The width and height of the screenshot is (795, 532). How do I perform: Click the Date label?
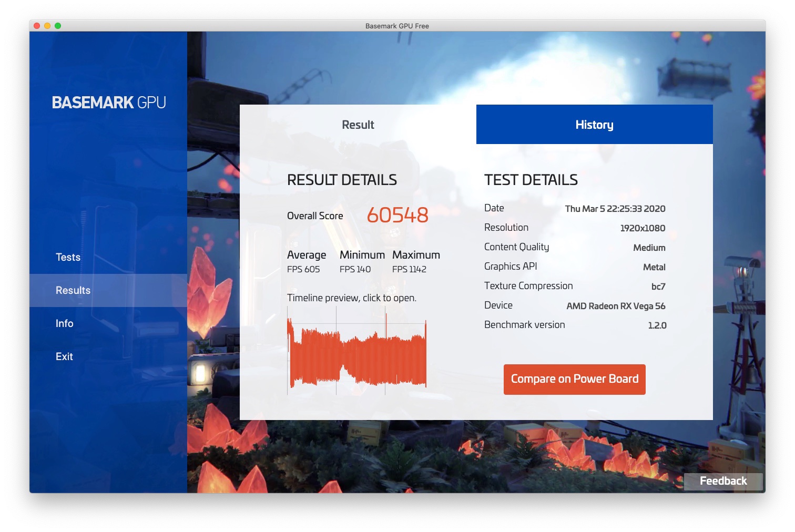pyautogui.click(x=494, y=208)
